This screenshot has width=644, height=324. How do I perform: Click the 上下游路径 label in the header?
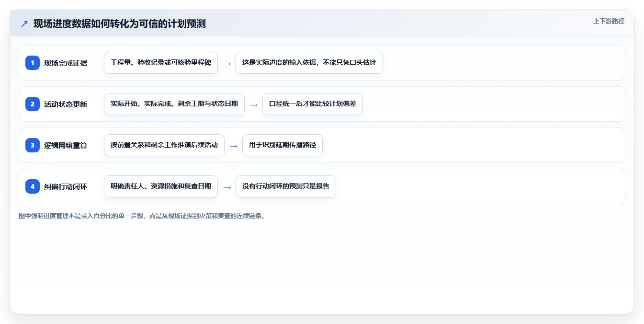pyautogui.click(x=609, y=21)
